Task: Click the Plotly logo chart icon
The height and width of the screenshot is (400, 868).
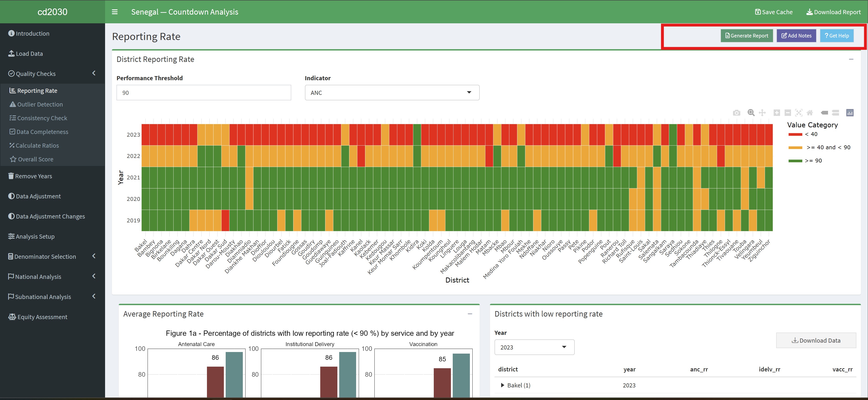Action: [850, 113]
